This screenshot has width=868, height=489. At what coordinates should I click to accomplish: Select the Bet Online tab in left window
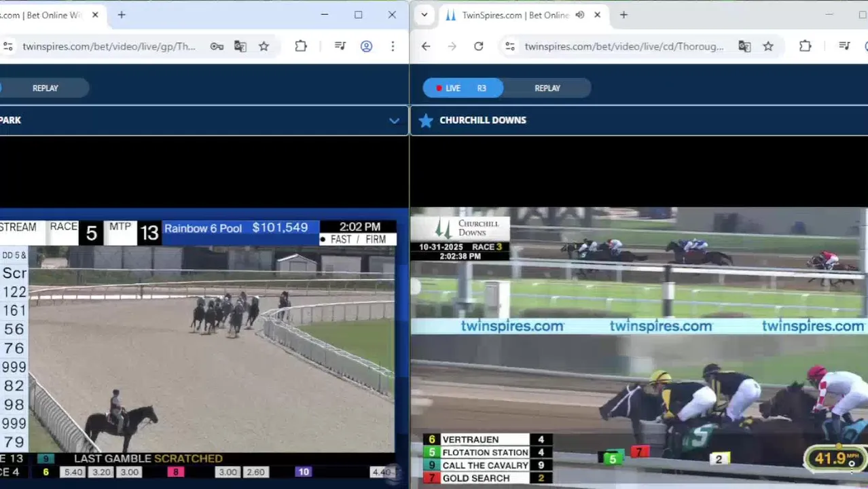(48, 15)
